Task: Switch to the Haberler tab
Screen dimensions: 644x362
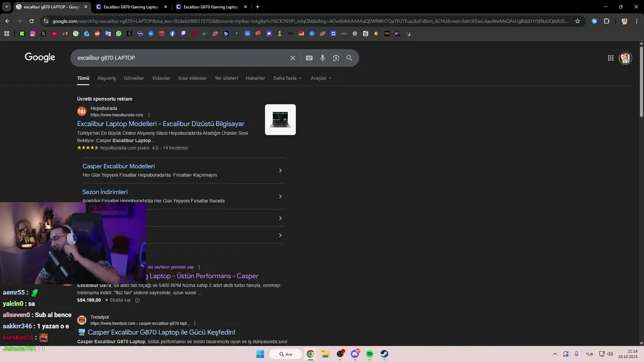Action: pos(255,78)
